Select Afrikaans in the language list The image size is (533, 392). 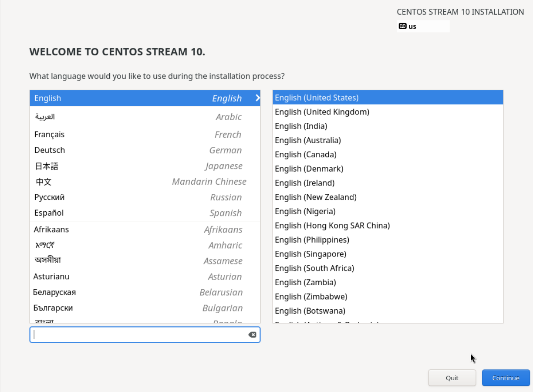(x=145, y=230)
